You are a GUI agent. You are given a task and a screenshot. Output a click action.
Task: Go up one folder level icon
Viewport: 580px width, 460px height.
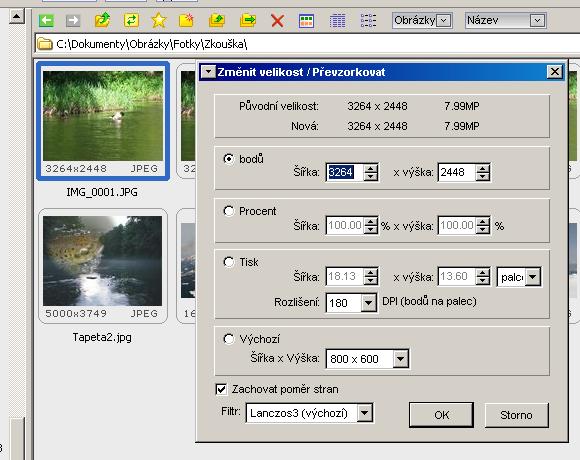coord(102,20)
